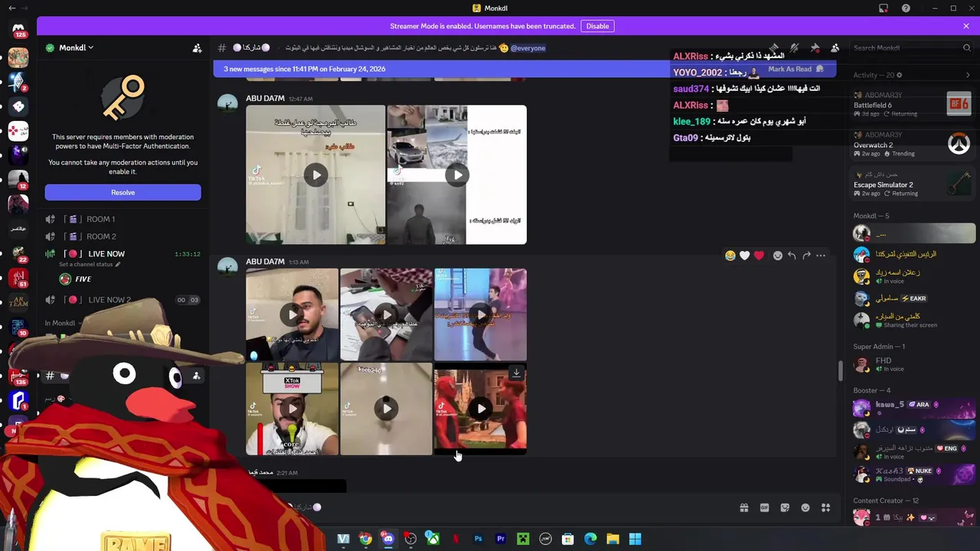
Task: Open the threads icon in channel header
Action: coord(774,48)
